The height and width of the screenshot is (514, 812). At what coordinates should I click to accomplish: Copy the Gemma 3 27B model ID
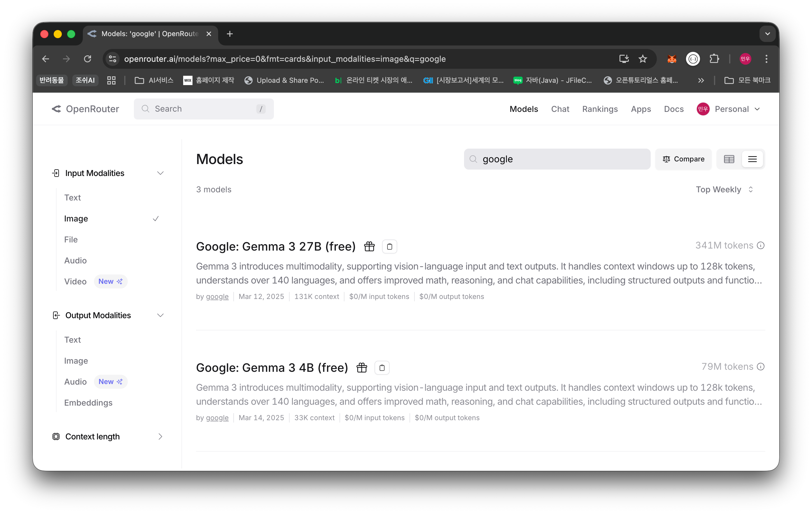click(389, 247)
